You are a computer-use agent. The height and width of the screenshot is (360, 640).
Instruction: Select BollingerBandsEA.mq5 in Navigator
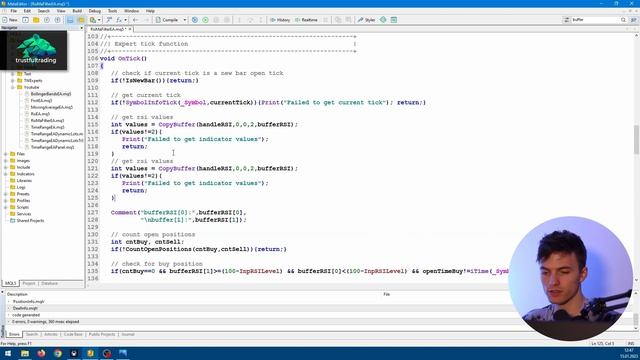[x=51, y=94]
